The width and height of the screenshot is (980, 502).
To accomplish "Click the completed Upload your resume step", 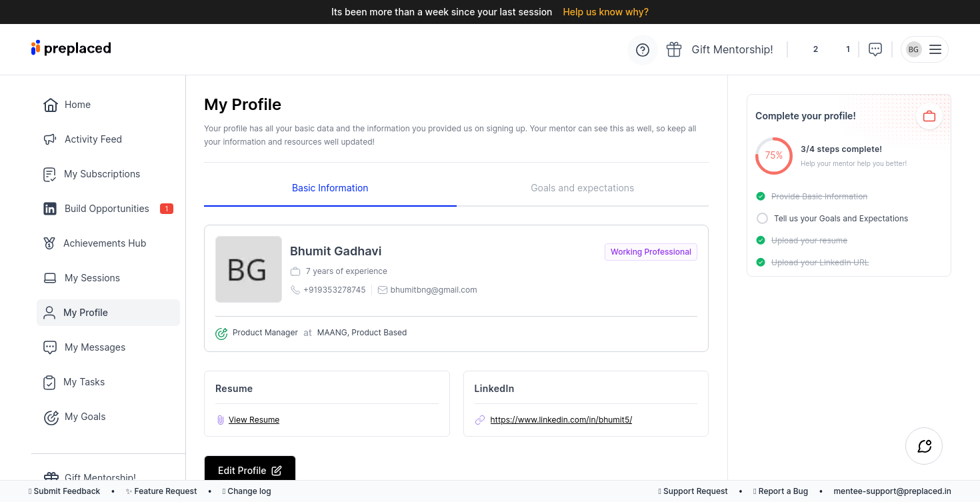I will [x=809, y=241].
